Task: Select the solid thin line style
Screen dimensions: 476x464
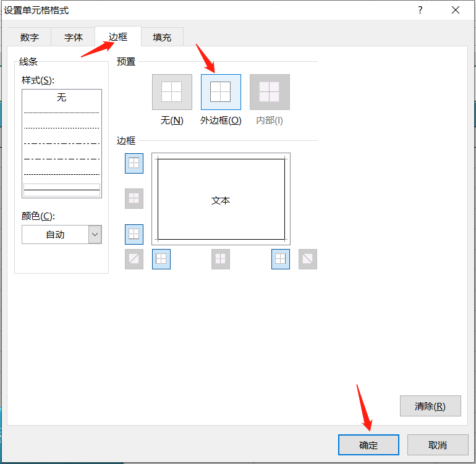Action: pos(62,190)
